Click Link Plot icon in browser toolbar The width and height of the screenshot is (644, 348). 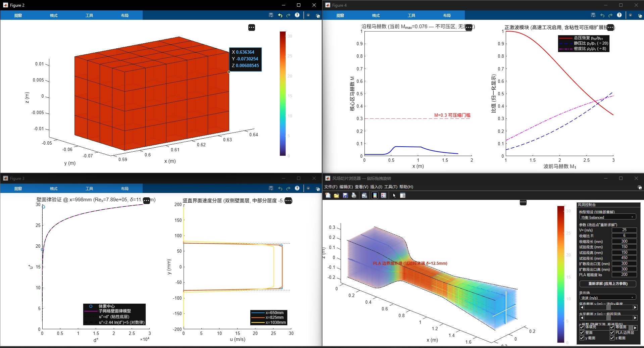point(364,195)
